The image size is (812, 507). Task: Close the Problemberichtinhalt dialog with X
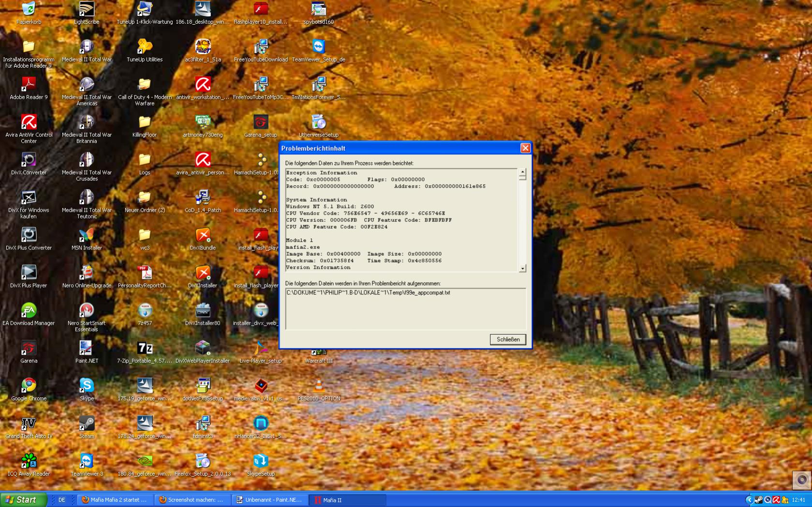click(x=525, y=148)
